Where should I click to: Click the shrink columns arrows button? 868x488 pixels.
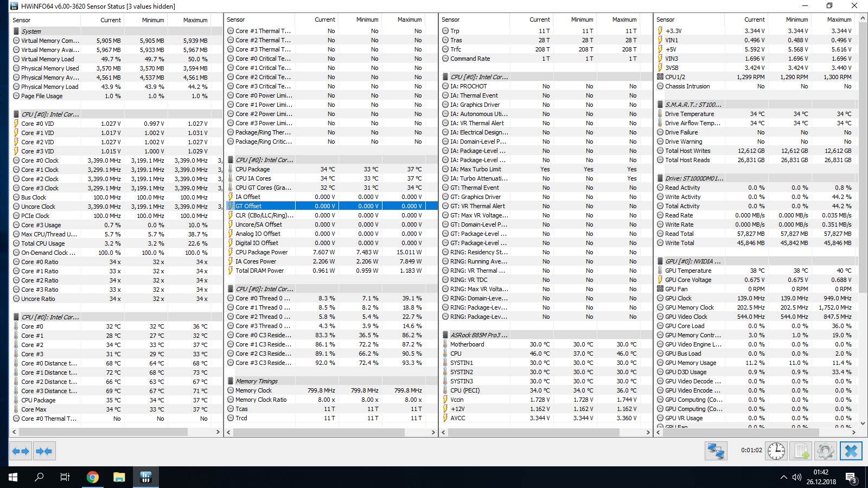(44, 451)
